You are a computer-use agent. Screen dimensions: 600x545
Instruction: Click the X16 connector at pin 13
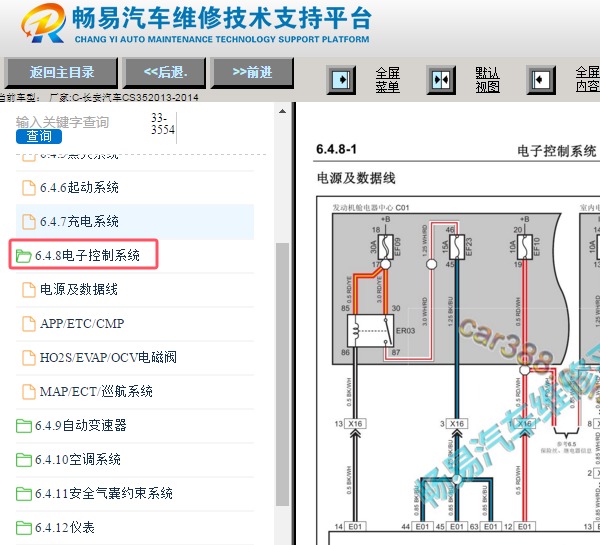pyautogui.click(x=355, y=424)
